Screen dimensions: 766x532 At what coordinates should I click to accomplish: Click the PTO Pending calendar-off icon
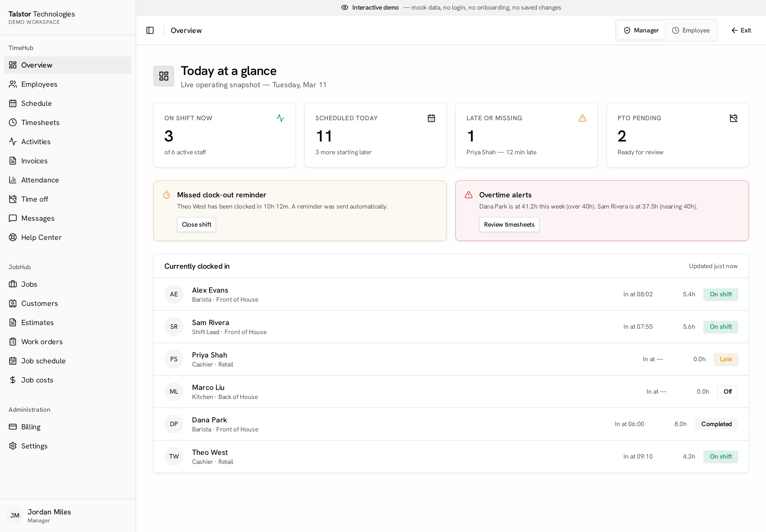coord(733,118)
